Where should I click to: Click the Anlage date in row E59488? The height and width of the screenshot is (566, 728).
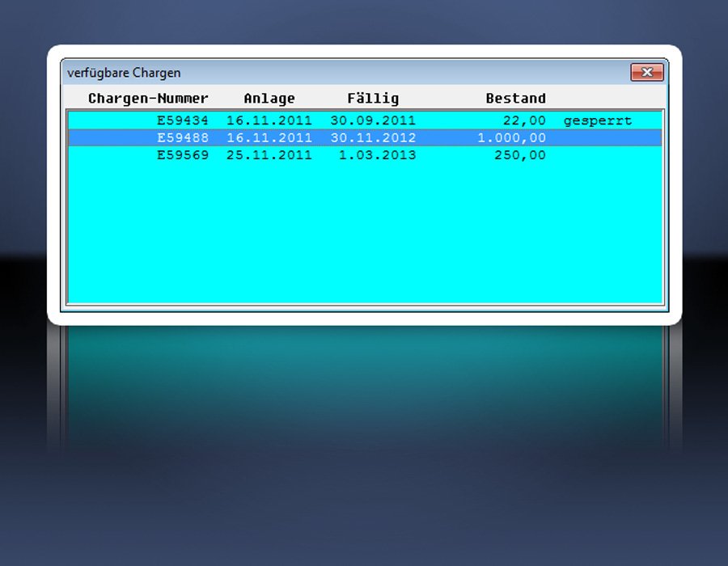(269, 137)
